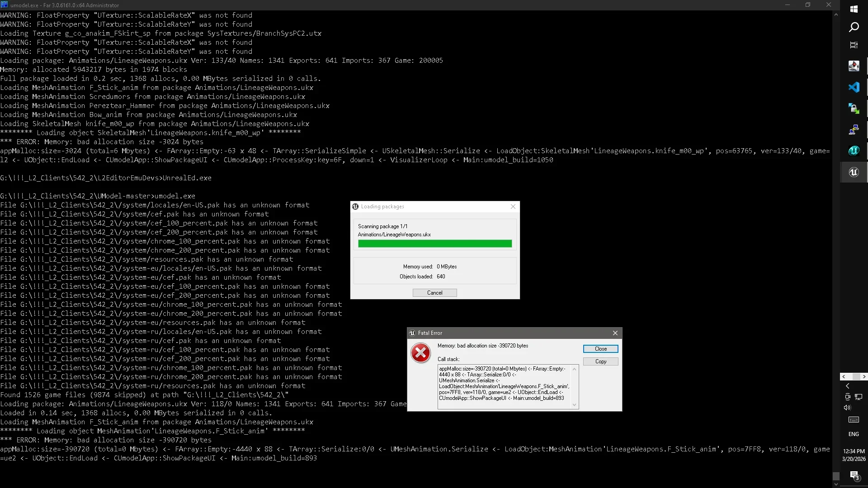This screenshot has width=868, height=488.
Task: Click the 'UnrealEd.exe' command prompt line
Action: 106,178
